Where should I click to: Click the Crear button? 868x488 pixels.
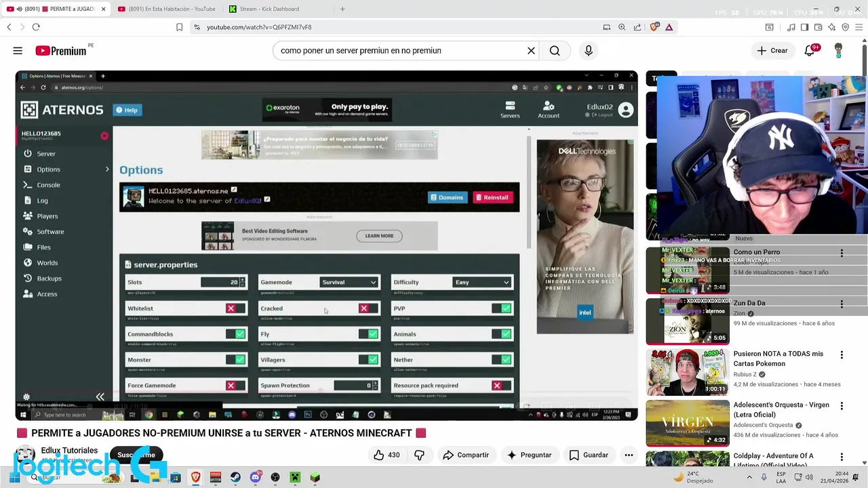pyautogui.click(x=772, y=51)
